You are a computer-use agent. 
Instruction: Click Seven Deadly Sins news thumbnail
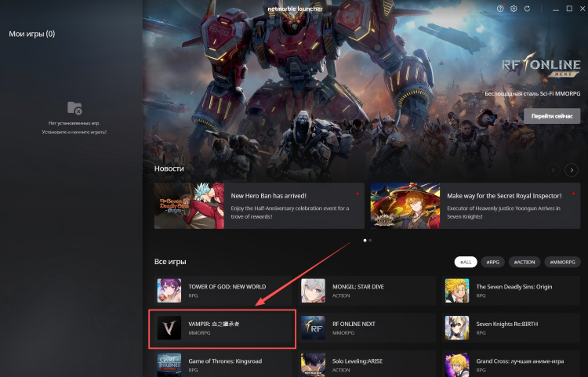point(189,205)
